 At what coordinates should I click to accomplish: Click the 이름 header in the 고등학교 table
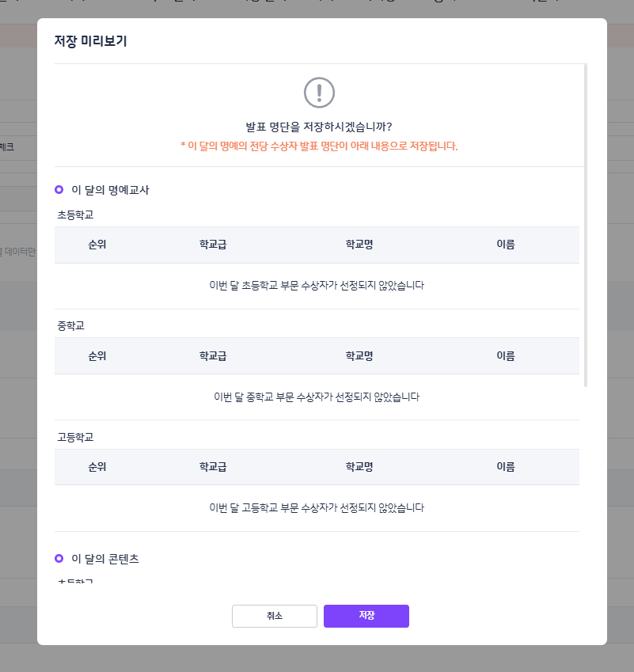(506, 467)
